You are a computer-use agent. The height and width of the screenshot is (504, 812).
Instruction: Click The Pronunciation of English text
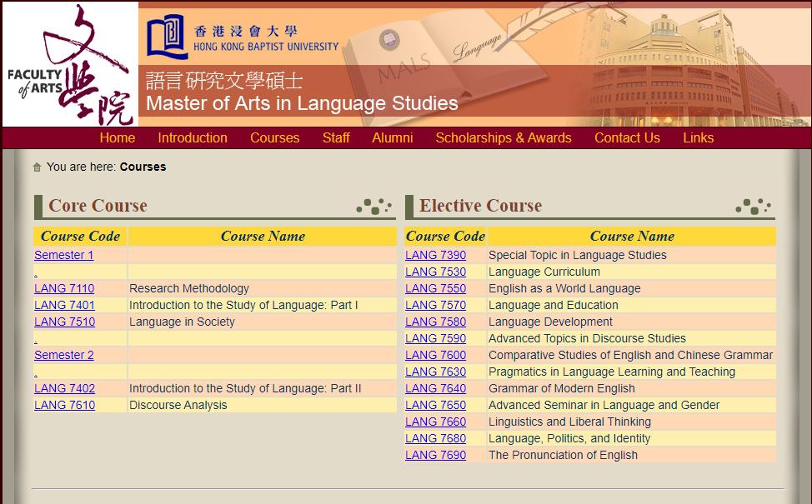[563, 455]
